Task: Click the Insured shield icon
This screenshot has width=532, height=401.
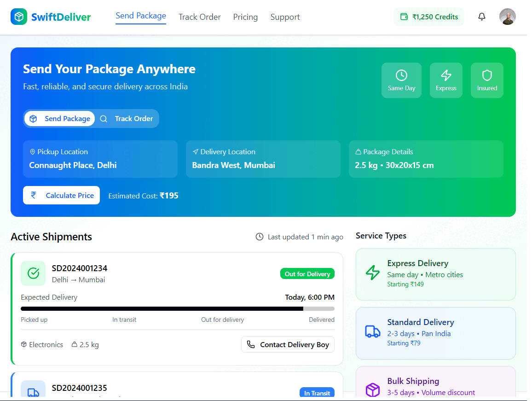Action: point(487,75)
